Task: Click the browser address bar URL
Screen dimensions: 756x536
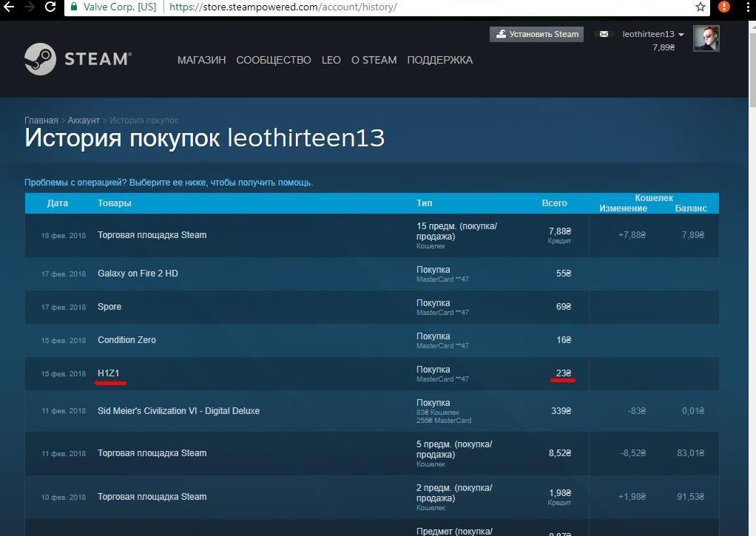Action: 283,7
